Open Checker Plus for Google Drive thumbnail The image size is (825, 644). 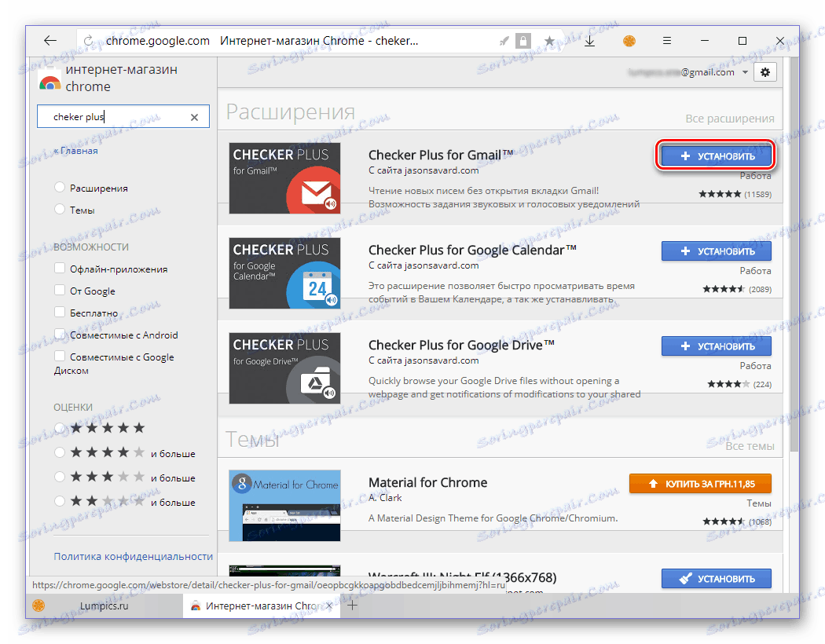[x=284, y=368]
